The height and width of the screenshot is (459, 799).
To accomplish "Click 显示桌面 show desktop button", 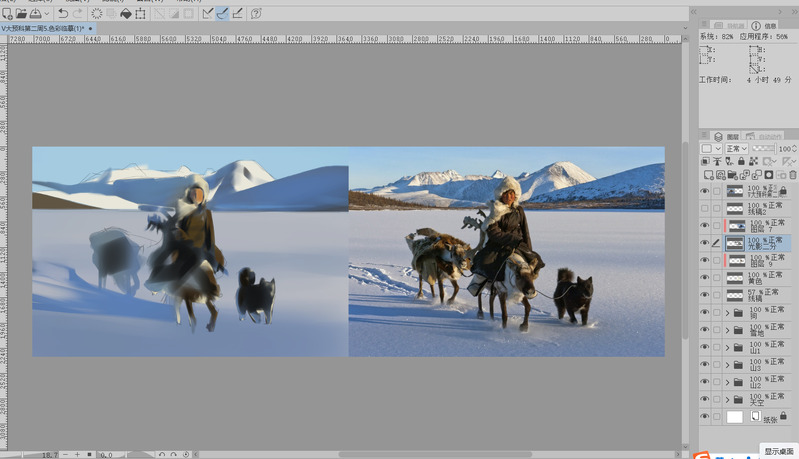I will [779, 451].
